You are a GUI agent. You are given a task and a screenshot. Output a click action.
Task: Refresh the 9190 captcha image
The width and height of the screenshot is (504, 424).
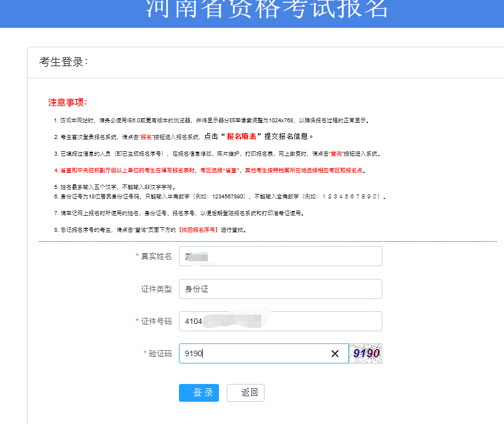(366, 353)
